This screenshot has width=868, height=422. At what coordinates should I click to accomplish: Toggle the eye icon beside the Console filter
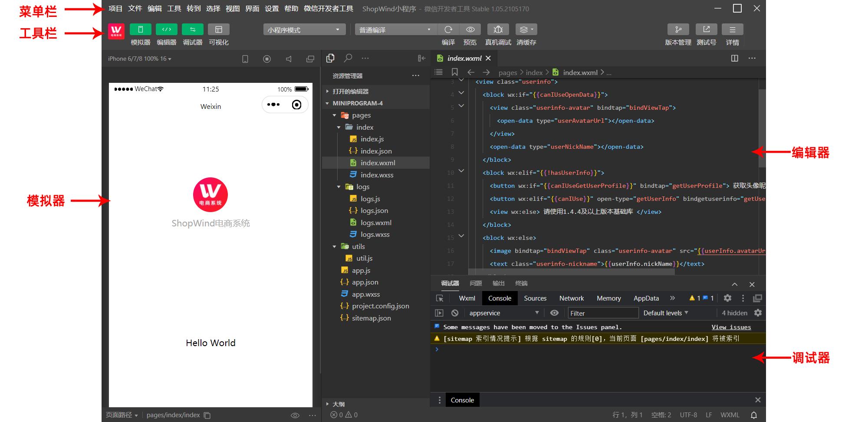tap(554, 313)
